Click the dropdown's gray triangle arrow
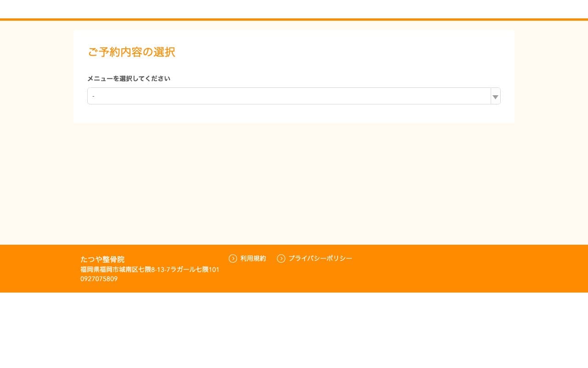The height and width of the screenshot is (368, 588). coord(495,97)
